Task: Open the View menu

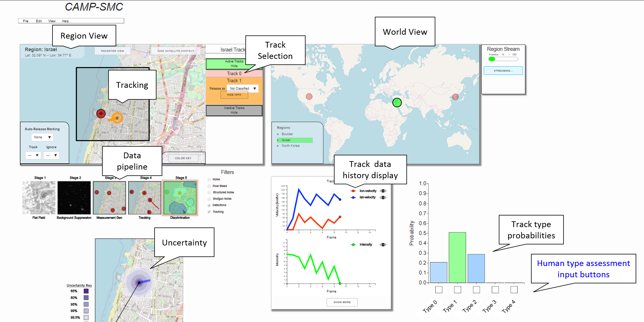Action: pos(52,21)
